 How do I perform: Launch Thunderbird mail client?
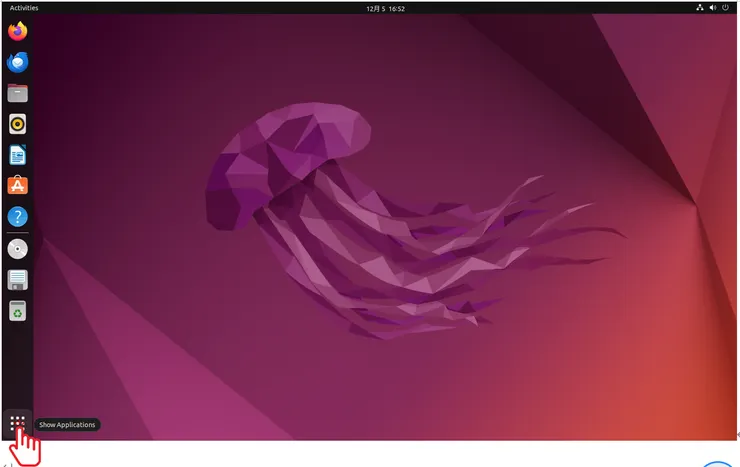click(x=17, y=62)
